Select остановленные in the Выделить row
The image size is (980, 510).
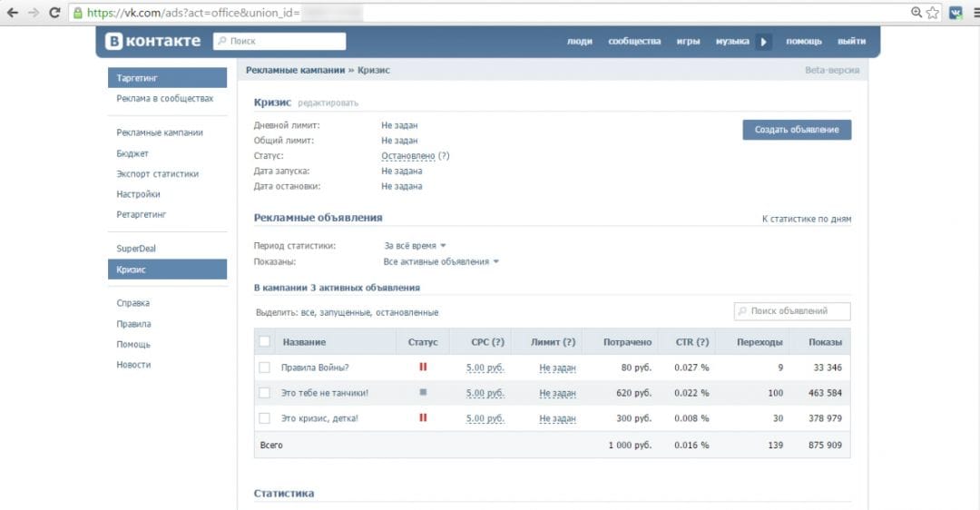click(407, 312)
